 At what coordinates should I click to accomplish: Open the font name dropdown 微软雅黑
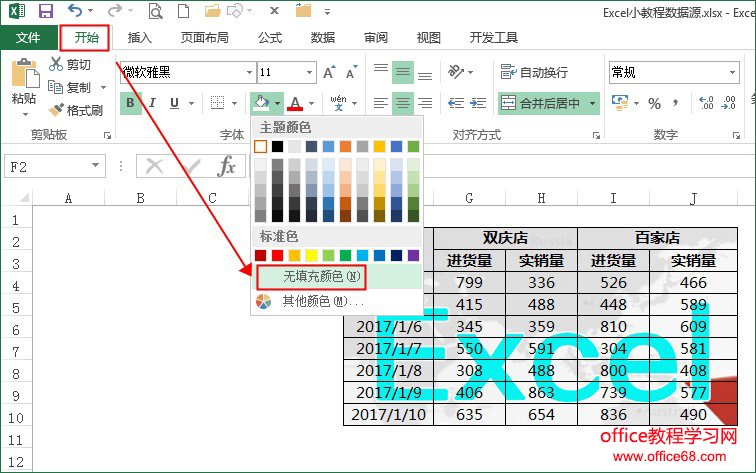tap(249, 72)
